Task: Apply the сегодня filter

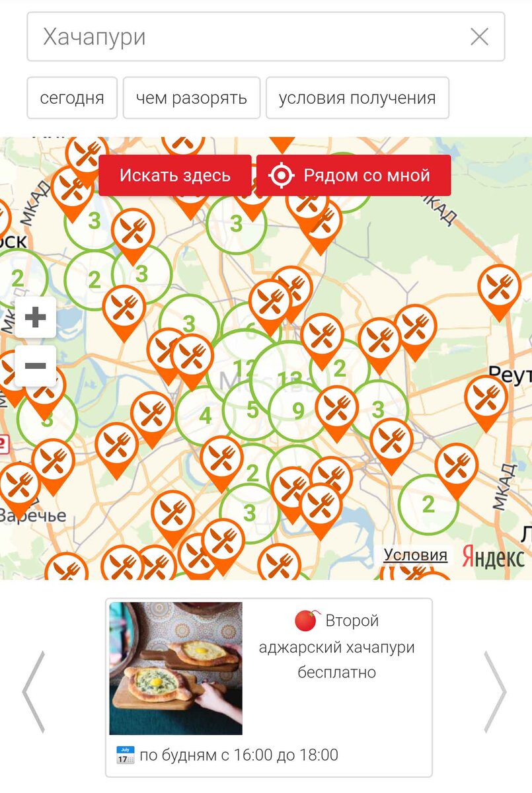Action: pos(72,98)
